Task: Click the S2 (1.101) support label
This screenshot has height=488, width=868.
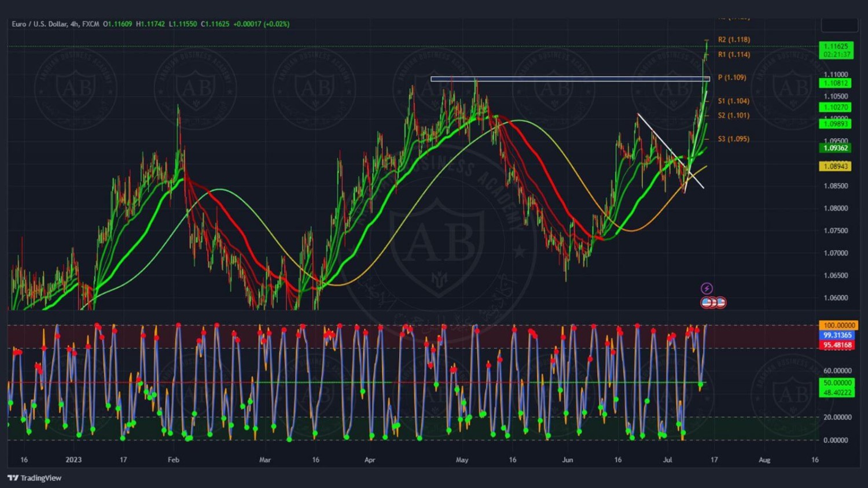Action: click(733, 115)
